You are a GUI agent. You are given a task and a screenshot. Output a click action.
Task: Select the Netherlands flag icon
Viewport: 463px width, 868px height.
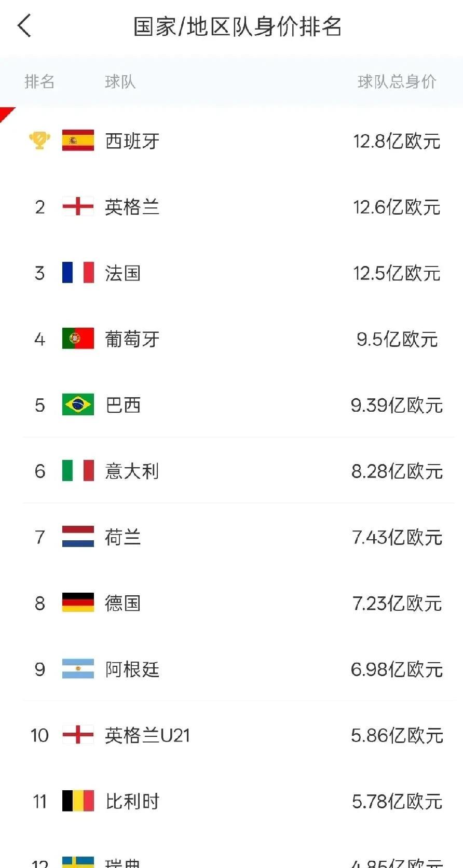[x=78, y=537]
